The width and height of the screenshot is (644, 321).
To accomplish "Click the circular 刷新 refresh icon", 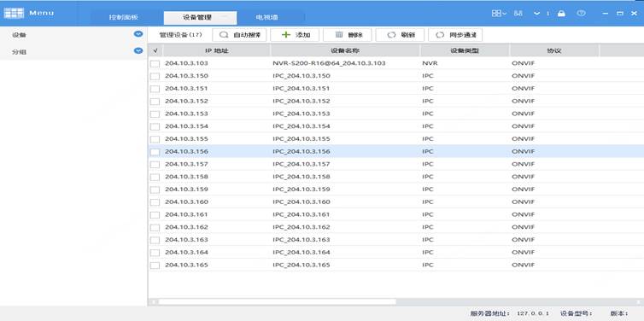I will pyautogui.click(x=391, y=35).
